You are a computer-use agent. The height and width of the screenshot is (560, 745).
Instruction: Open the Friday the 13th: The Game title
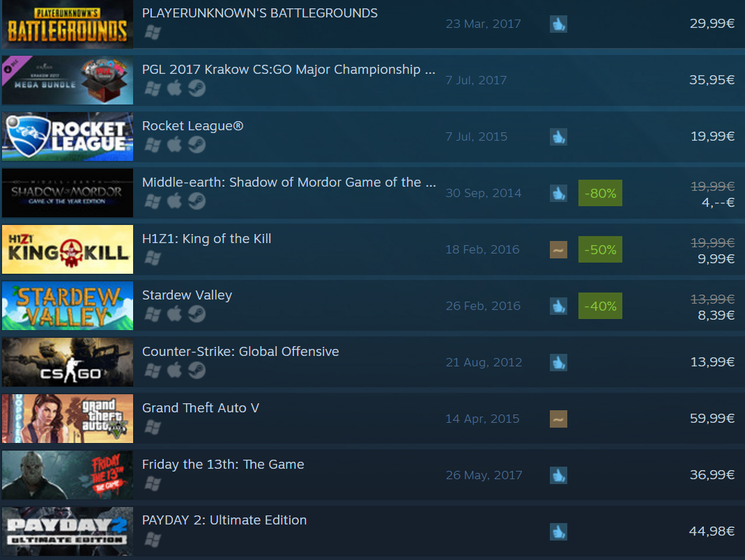pos(223,464)
